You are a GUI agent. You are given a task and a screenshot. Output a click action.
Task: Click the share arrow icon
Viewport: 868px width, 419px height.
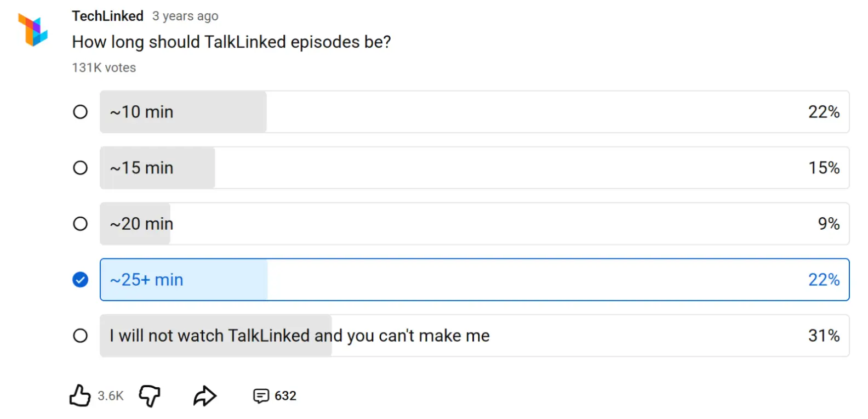coord(205,395)
